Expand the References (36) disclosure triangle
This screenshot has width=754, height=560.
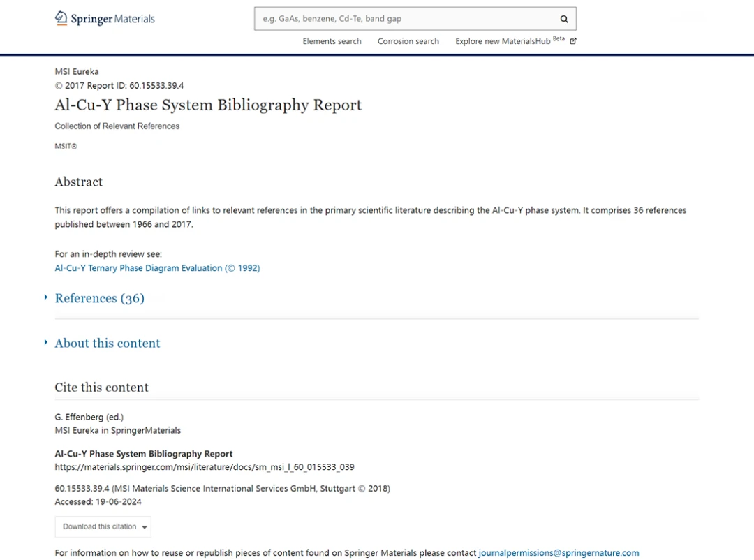tap(46, 297)
